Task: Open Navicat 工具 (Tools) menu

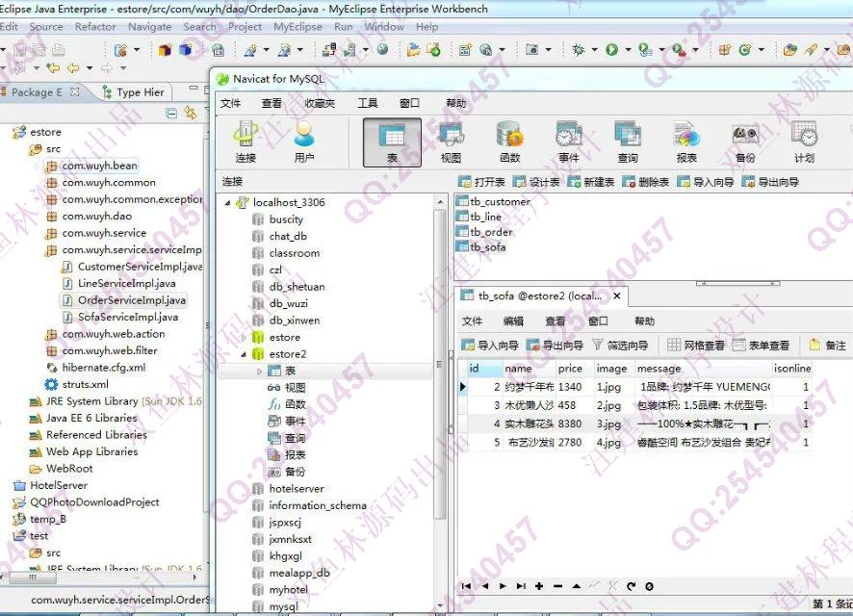Action: tap(367, 103)
